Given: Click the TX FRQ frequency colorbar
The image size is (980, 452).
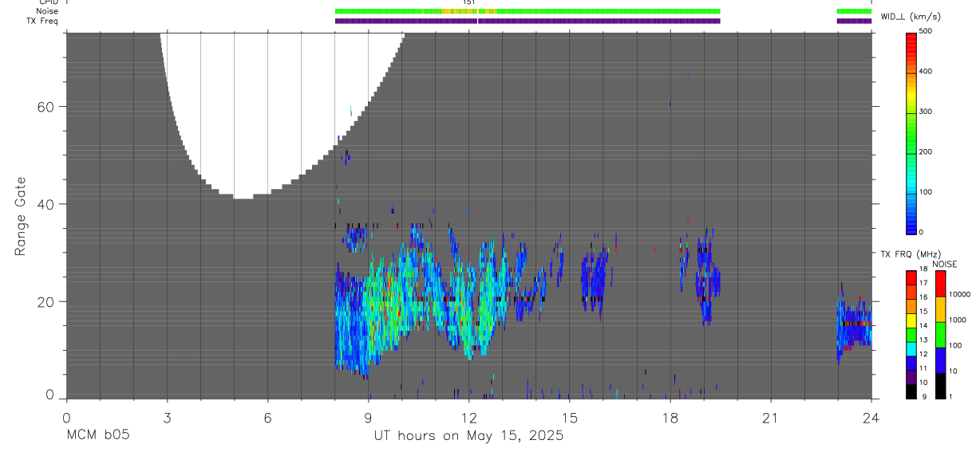Looking at the screenshot, I should 911,334.
